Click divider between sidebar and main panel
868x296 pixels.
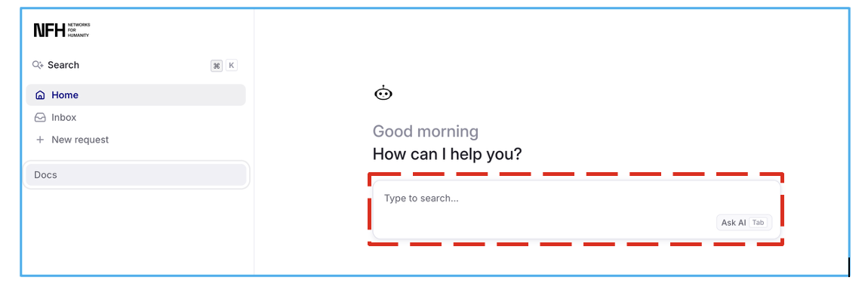[x=254, y=142]
